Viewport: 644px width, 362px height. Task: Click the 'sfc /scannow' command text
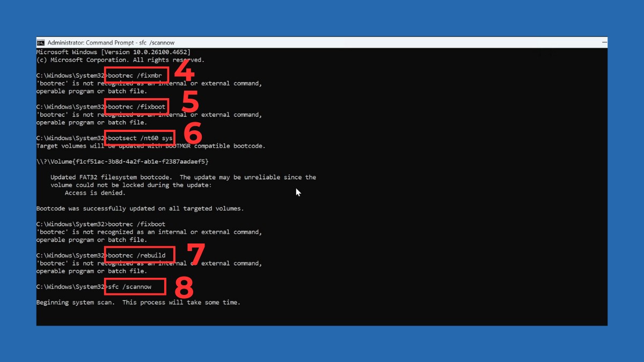click(x=129, y=287)
